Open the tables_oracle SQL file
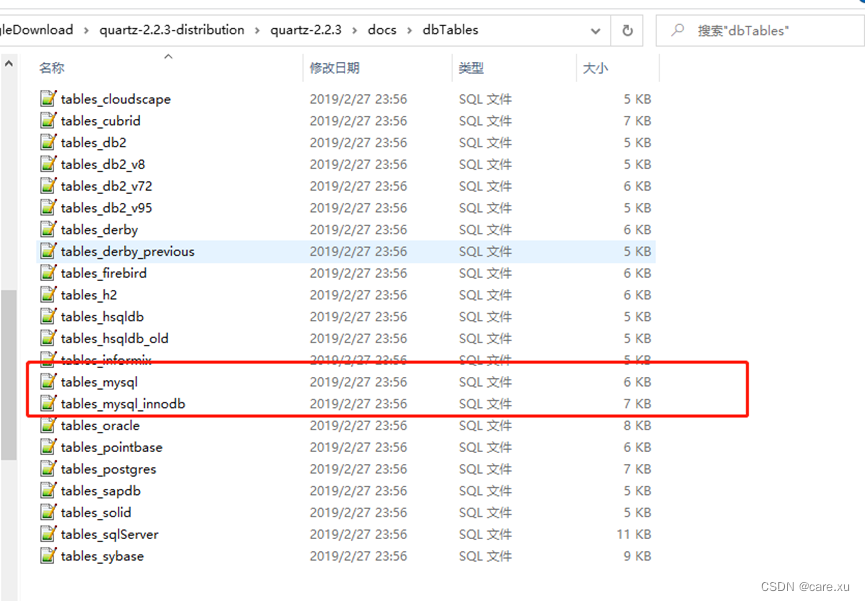This screenshot has width=865, height=601. point(100,425)
